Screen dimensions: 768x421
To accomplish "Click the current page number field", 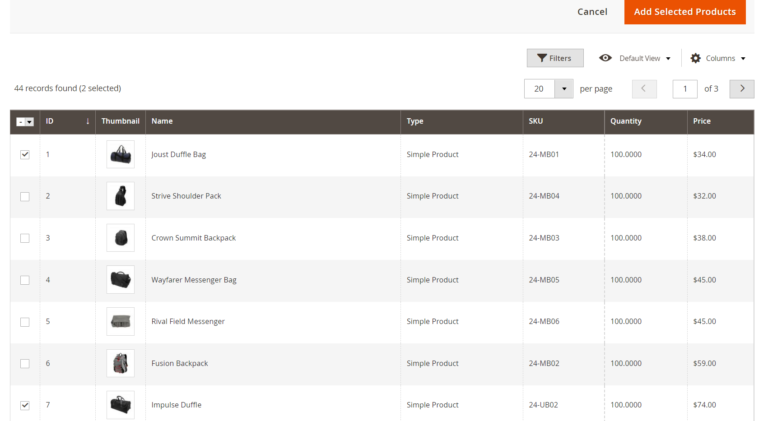I will point(685,89).
